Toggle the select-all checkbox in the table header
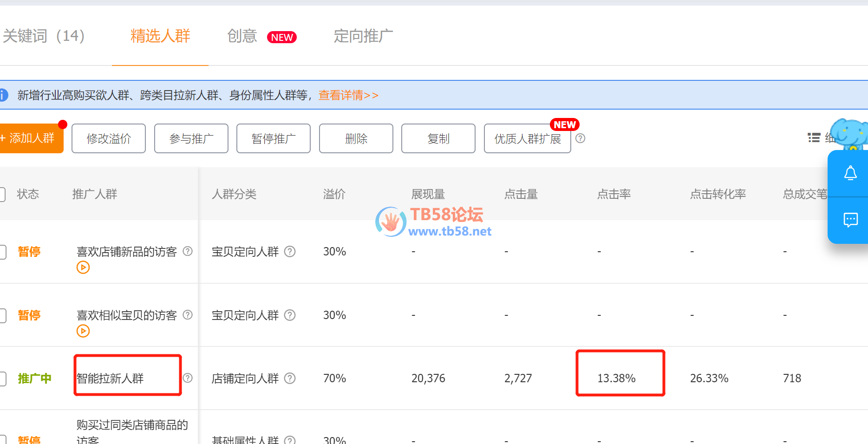The height and width of the screenshot is (444, 868). point(2,194)
